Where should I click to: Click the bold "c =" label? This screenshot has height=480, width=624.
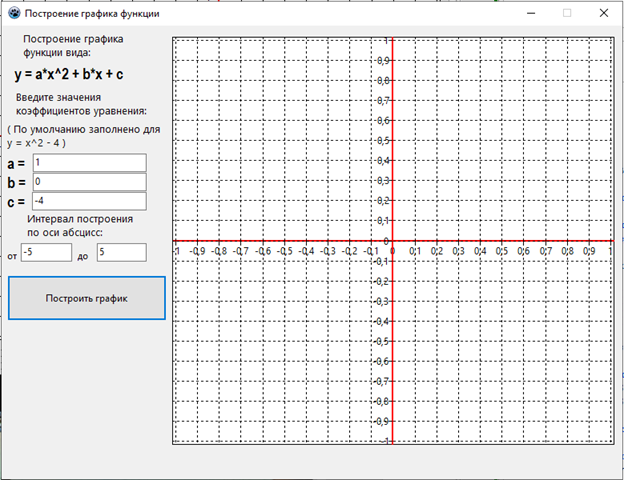[x=16, y=203]
